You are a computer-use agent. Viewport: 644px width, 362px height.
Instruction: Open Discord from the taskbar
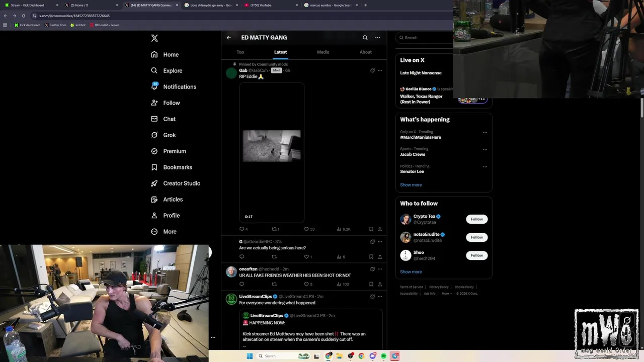[372, 356]
